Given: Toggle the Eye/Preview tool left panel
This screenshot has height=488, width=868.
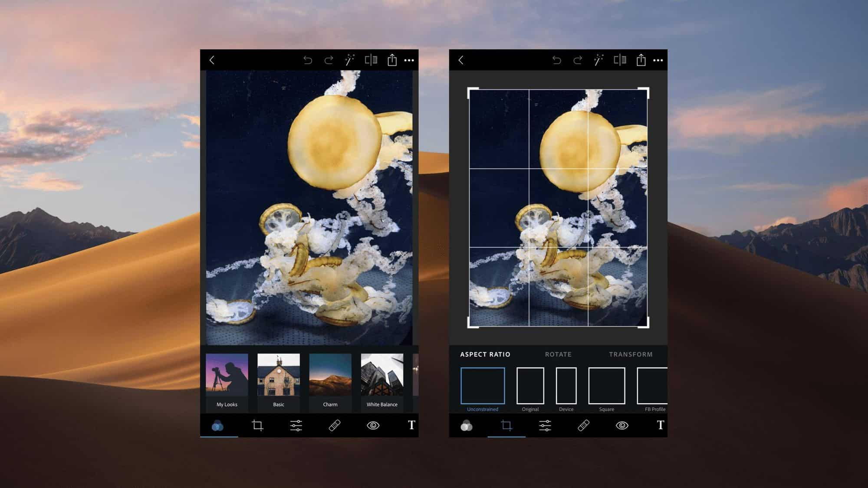Looking at the screenshot, I should pyautogui.click(x=373, y=426).
